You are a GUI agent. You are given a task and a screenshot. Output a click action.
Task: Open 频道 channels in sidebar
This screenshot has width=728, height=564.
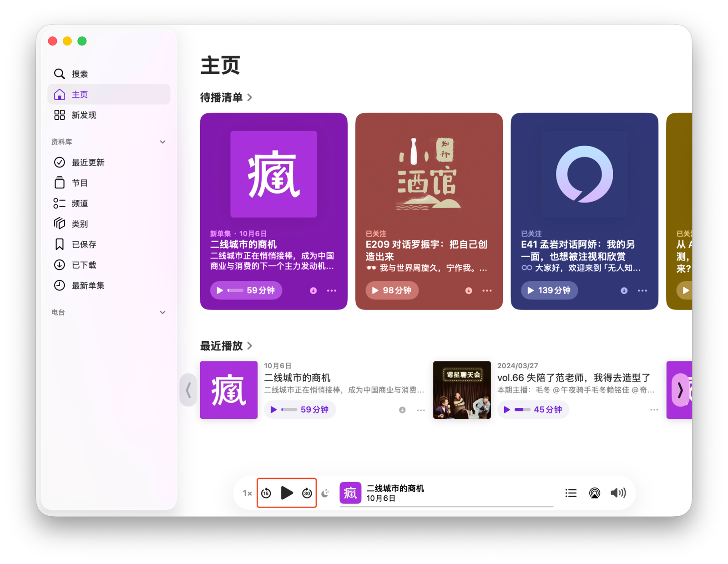(x=109, y=203)
